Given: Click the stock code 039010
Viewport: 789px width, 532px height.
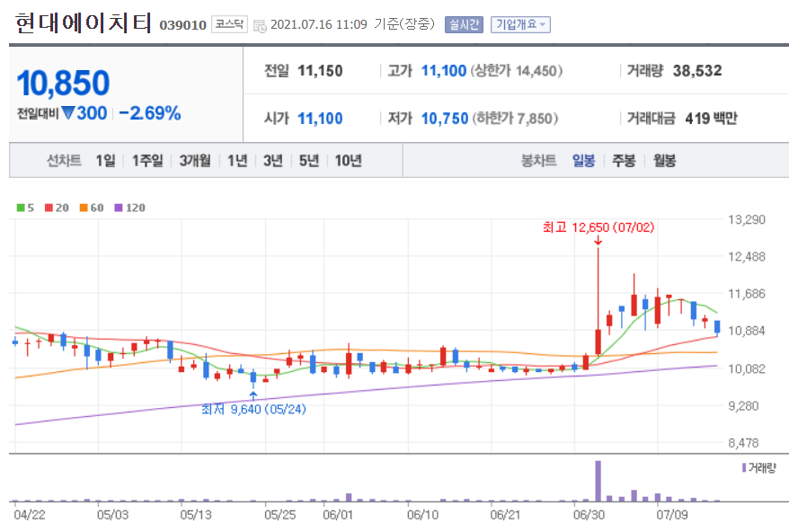Looking at the screenshot, I should coord(182,25).
